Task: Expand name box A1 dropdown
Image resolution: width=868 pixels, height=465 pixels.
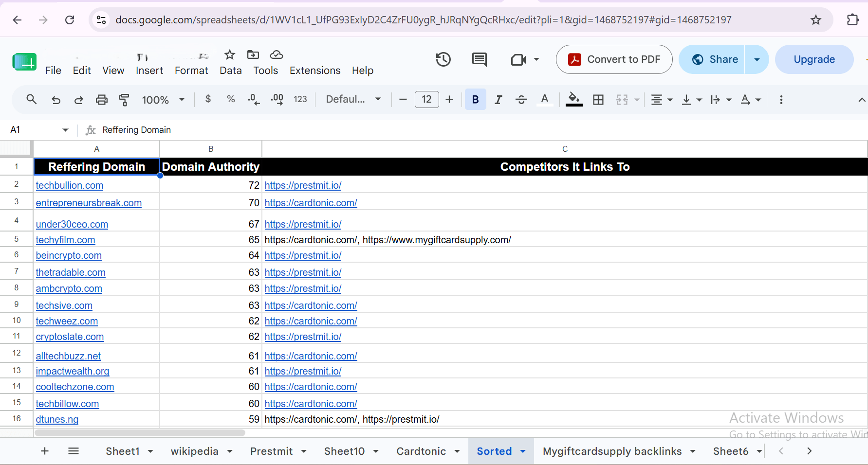Action: (x=65, y=130)
